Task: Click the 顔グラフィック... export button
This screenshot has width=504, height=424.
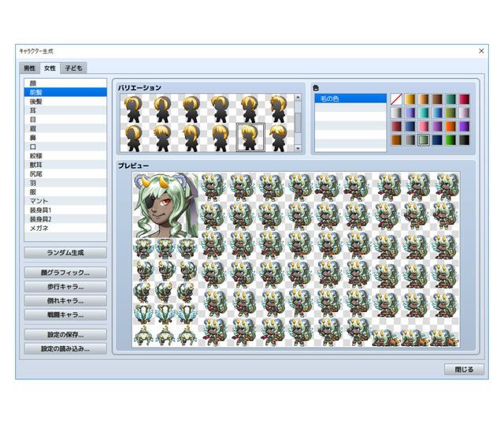Action: point(65,273)
